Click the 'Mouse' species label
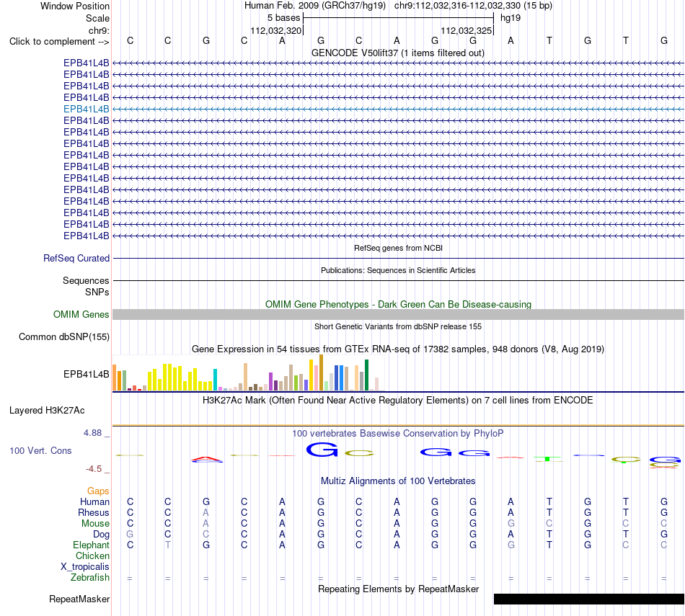The height and width of the screenshot is (616, 685). [95, 524]
